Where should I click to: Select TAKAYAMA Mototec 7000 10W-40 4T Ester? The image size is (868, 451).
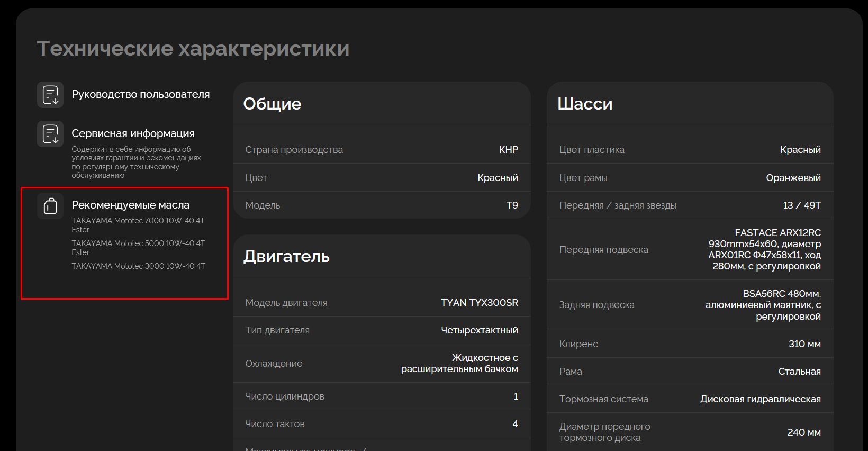pyautogui.click(x=138, y=225)
